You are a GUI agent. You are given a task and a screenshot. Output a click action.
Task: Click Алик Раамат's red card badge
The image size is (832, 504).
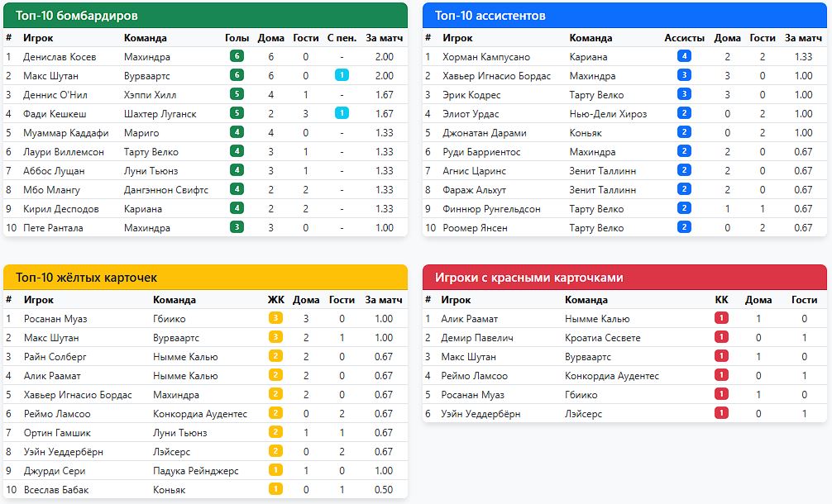pyautogui.click(x=721, y=318)
